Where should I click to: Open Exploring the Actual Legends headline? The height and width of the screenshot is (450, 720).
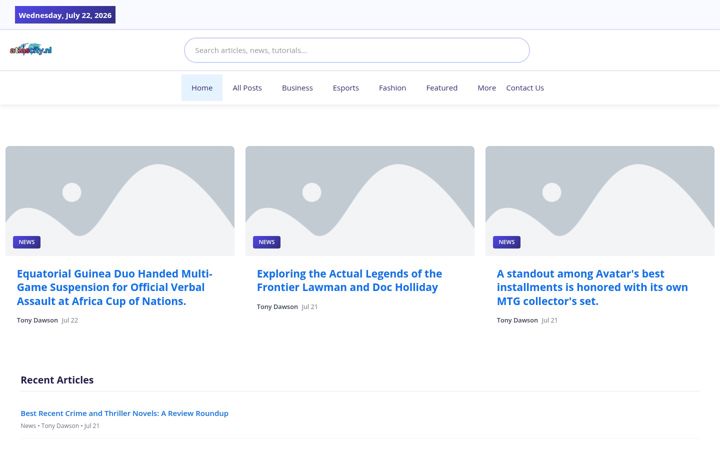coord(349,281)
